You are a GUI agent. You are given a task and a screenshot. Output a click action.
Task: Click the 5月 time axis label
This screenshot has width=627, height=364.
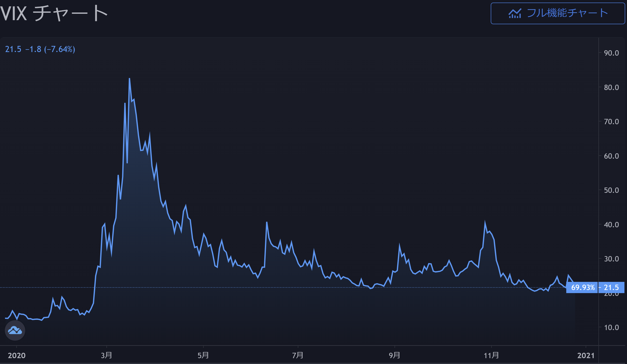[x=203, y=355]
